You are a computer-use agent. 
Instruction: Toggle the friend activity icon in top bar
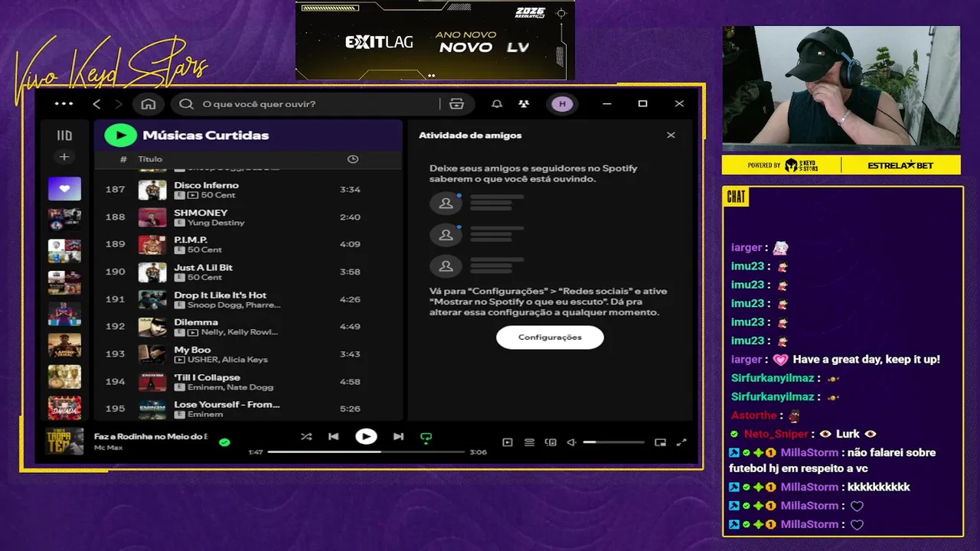coord(524,104)
